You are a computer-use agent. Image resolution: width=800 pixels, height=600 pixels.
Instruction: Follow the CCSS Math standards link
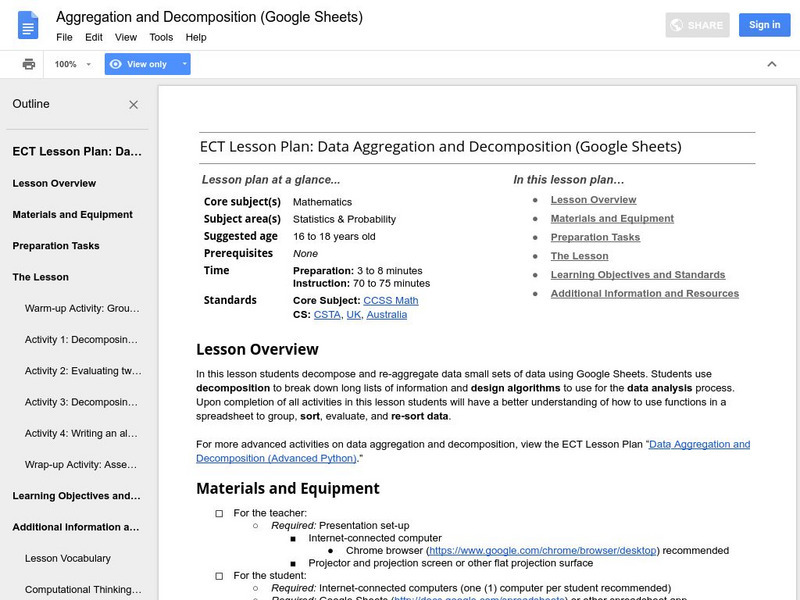393,300
